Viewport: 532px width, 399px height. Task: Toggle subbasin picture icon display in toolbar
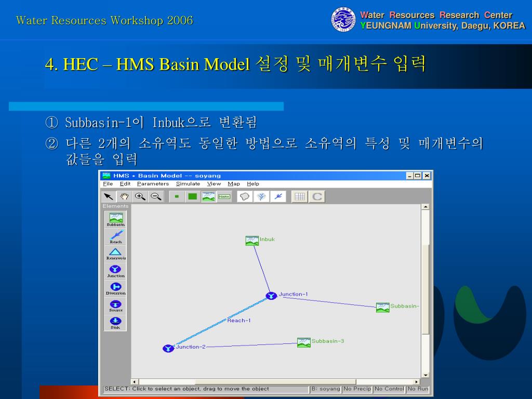click(x=208, y=196)
